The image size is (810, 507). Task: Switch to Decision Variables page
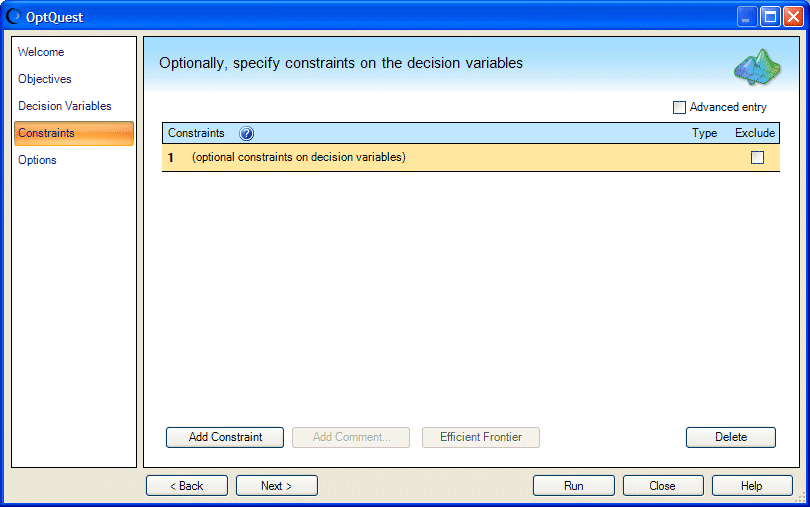[x=65, y=106]
